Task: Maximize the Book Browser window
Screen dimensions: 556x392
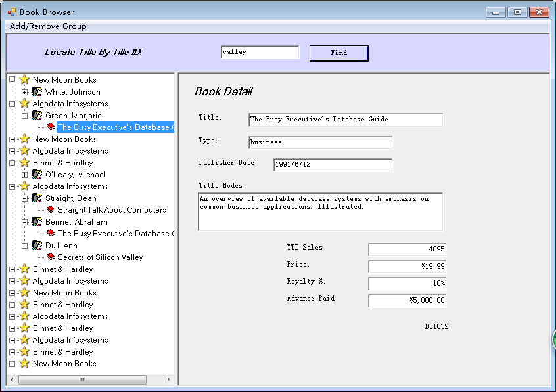Action: click(517, 12)
